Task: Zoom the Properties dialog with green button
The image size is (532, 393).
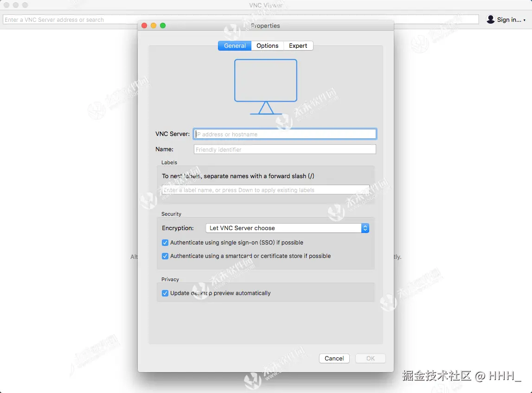Action: tap(163, 26)
